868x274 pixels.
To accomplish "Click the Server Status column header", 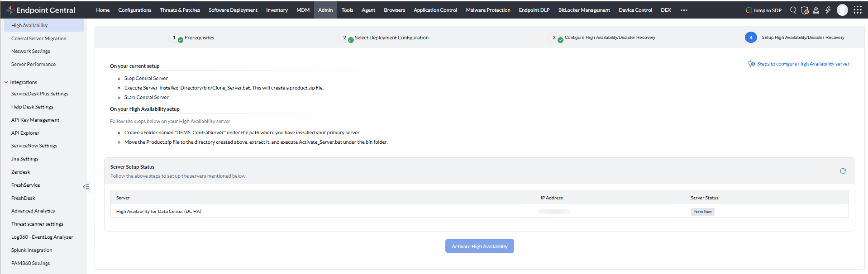I will 704,198.
